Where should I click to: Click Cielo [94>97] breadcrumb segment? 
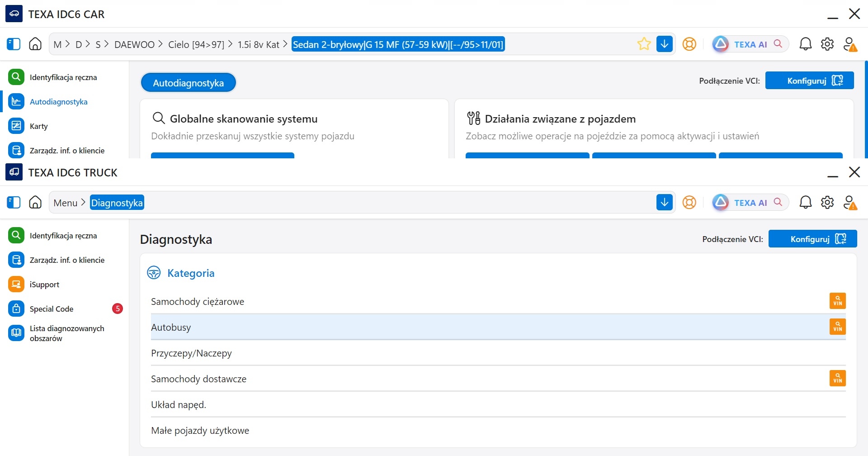point(196,44)
